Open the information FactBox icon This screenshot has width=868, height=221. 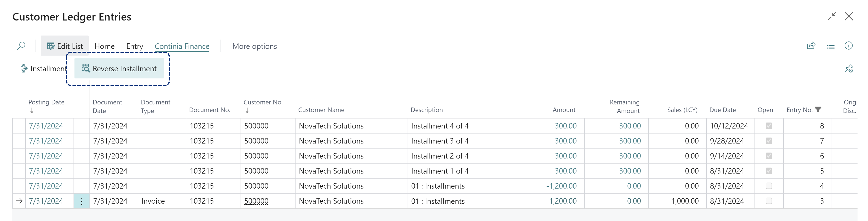tap(848, 46)
